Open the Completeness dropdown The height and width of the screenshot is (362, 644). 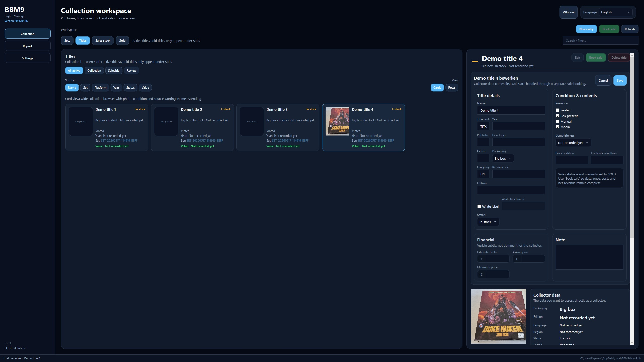click(573, 143)
